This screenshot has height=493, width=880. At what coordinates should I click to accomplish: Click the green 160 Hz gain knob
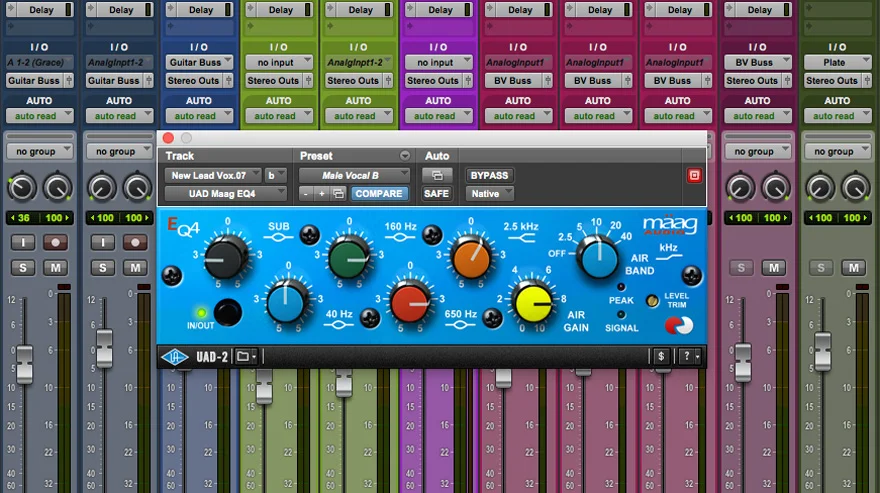(x=349, y=258)
